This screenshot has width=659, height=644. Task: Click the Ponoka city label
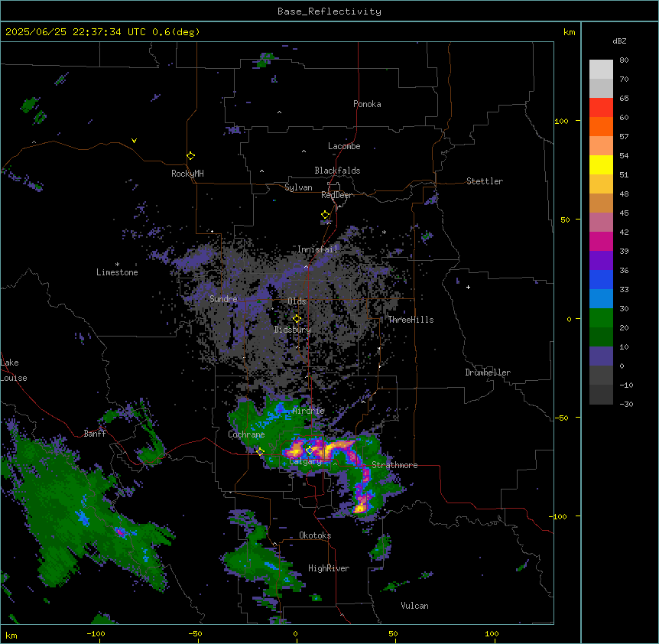click(x=367, y=104)
